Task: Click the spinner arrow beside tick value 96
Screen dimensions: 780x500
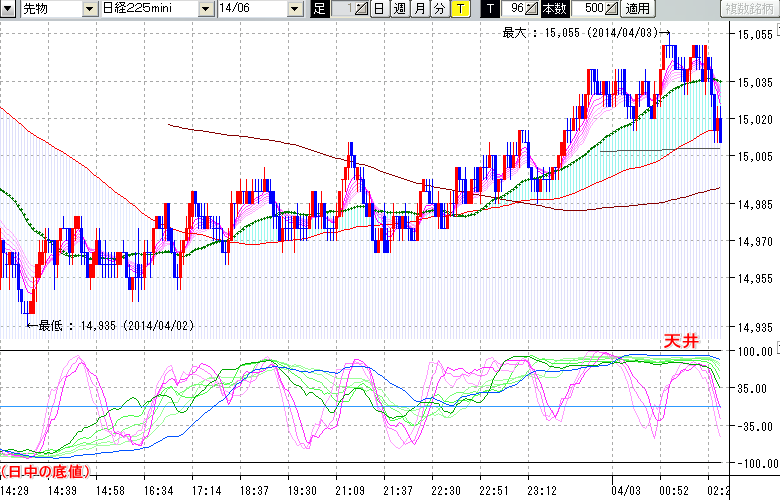Action: pos(531,9)
